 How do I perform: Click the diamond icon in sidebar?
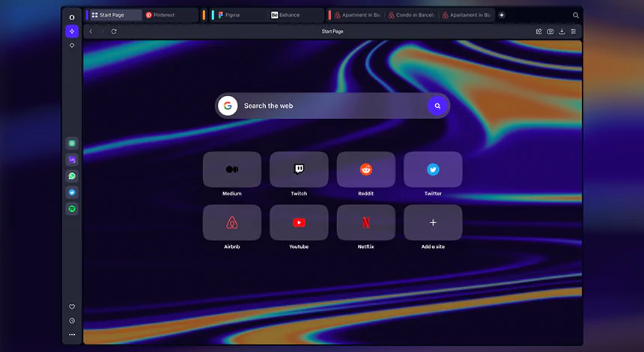[x=72, y=45]
